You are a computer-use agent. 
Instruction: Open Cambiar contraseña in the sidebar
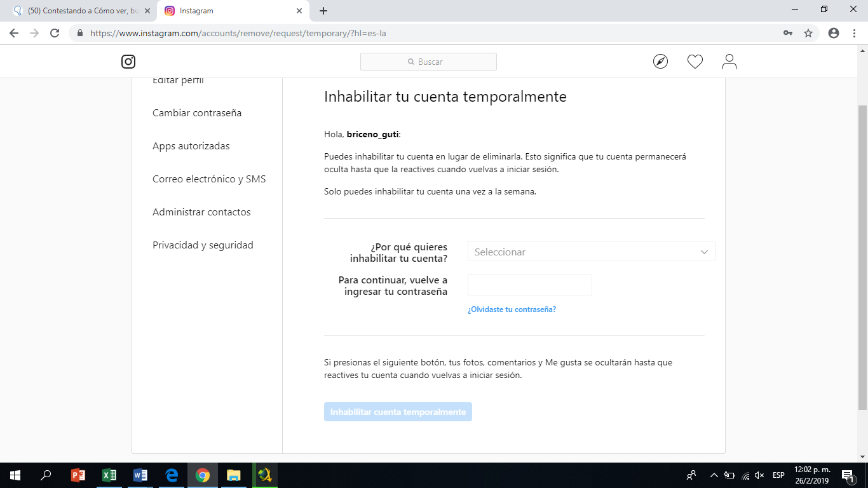point(197,113)
